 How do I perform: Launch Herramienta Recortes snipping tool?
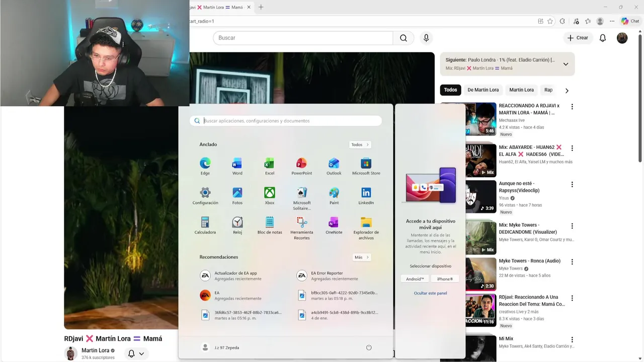pos(302,228)
